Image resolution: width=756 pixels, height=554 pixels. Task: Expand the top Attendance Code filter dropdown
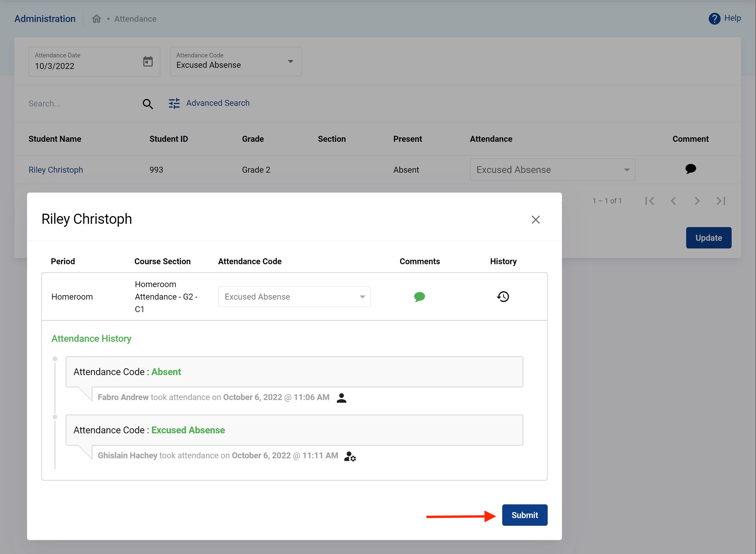[x=236, y=62]
